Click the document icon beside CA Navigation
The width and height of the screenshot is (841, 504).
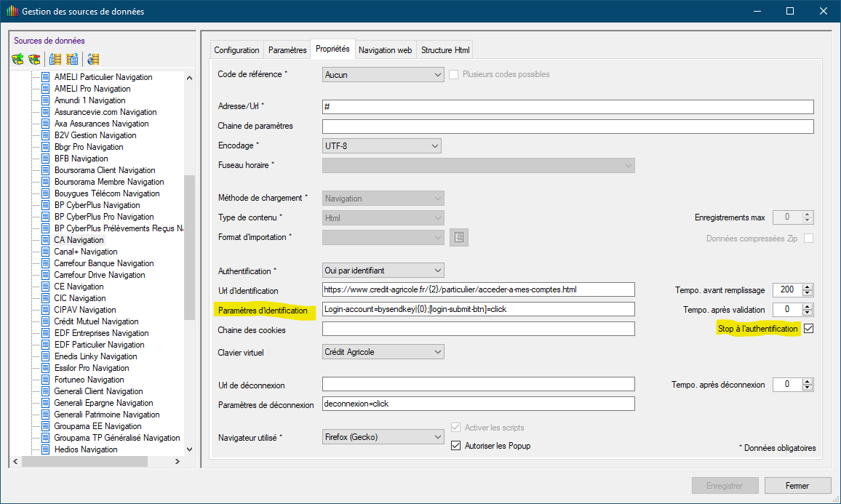45,240
